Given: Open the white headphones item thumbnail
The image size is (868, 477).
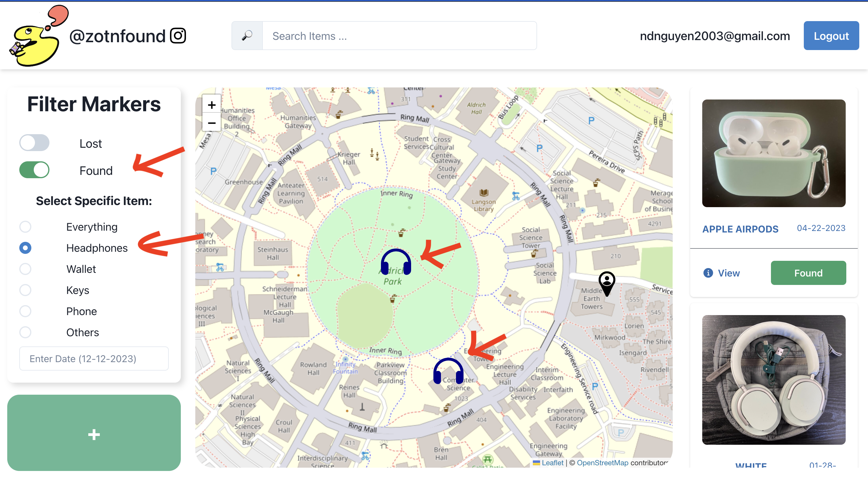Looking at the screenshot, I should pos(773,380).
